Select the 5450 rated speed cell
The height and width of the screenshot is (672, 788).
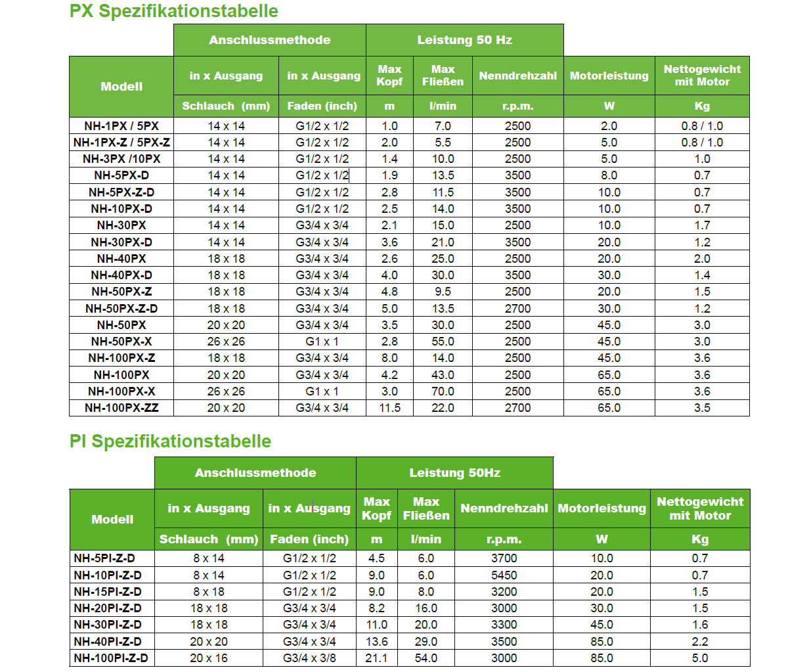tap(504, 575)
